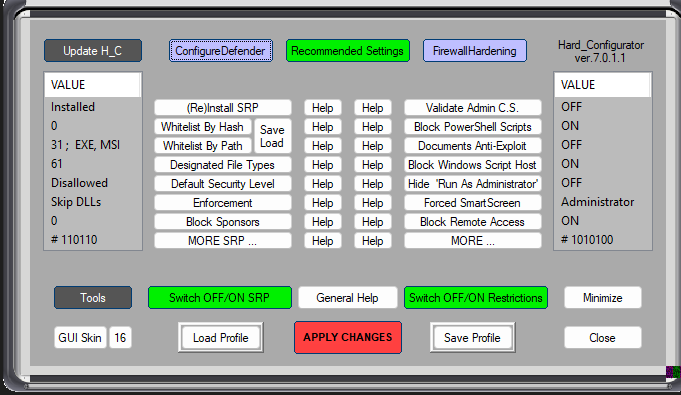Open Help for Whitelist By Path
This screenshot has height=395, width=681.
[323, 146]
